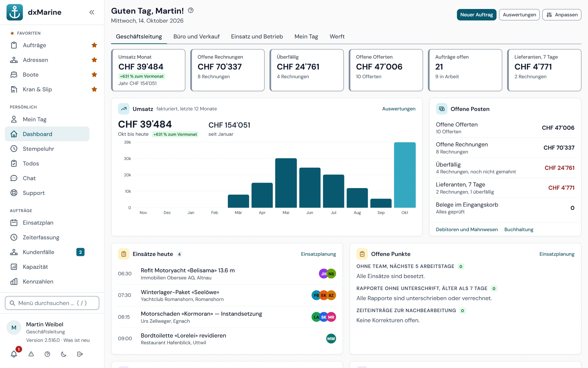
Task: Click the Auswertungen header button
Action: click(x=519, y=15)
